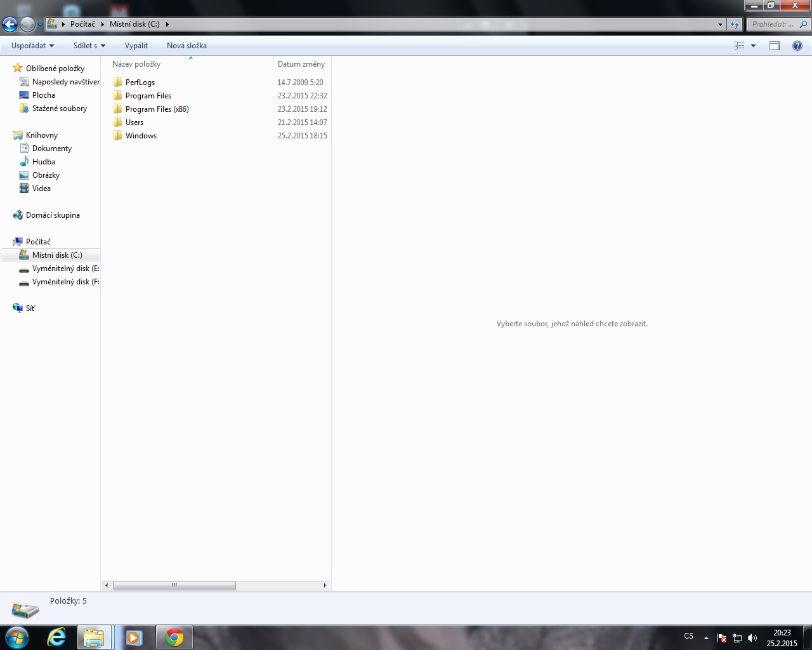This screenshot has height=650, width=812.
Task: Click the CS language indicator
Action: (x=689, y=636)
